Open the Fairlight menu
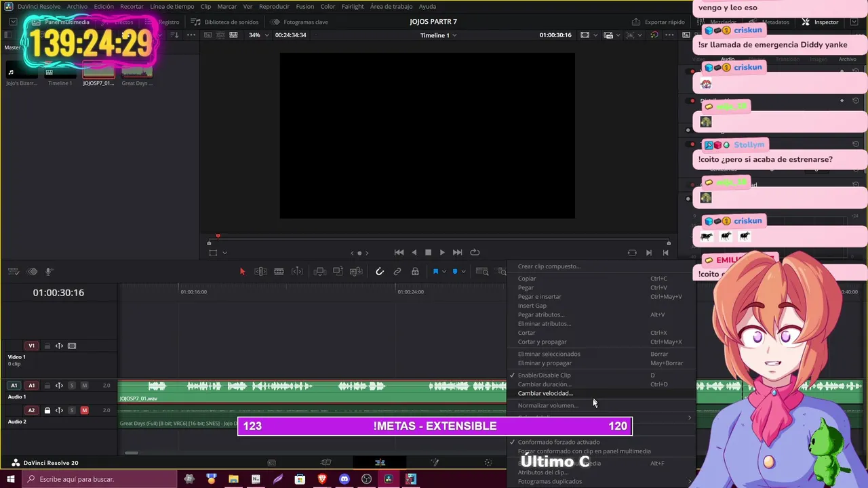 point(353,6)
